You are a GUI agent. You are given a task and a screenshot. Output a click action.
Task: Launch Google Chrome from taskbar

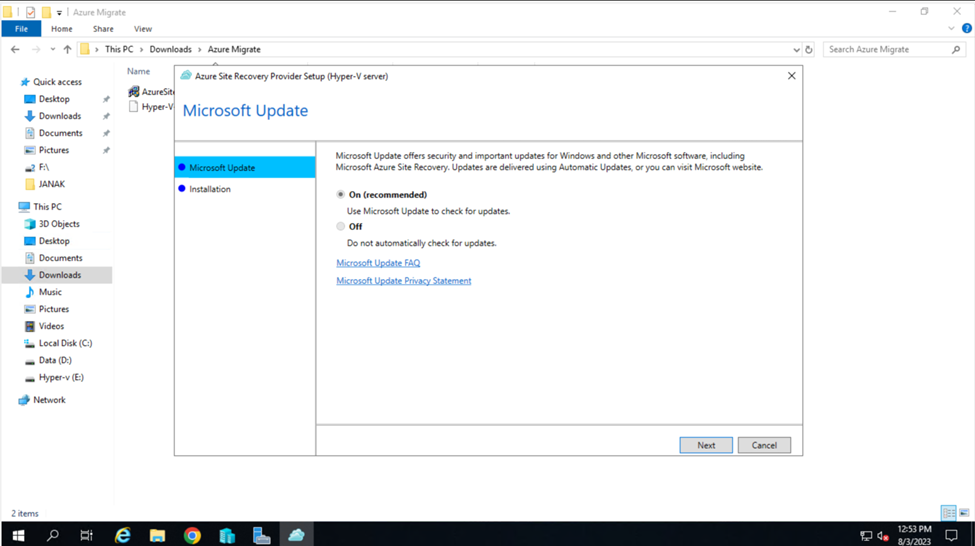pyautogui.click(x=192, y=535)
